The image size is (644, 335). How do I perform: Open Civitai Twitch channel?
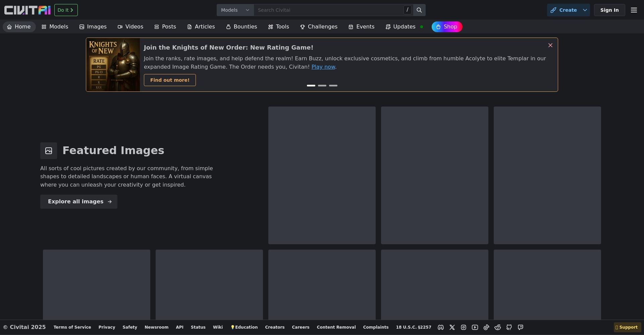[521, 327]
